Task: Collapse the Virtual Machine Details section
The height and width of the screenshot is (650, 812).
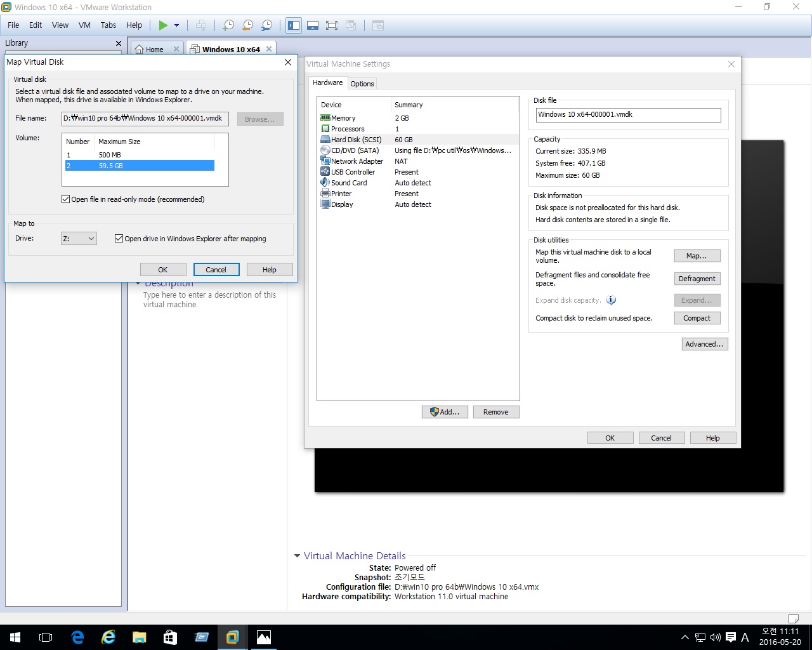Action: tap(297, 556)
